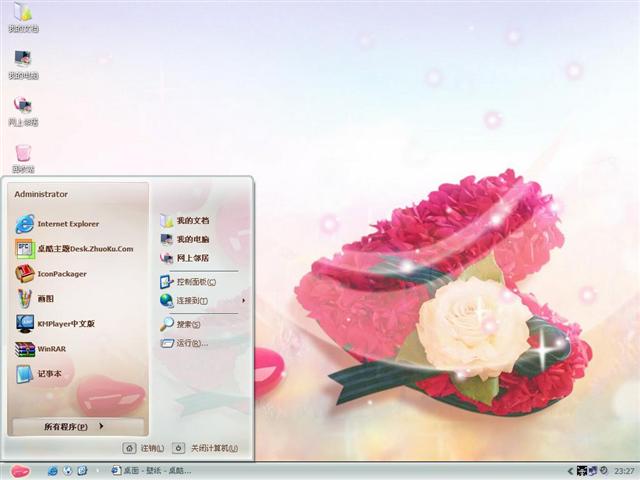Click the third system tray icon
The width and height of the screenshot is (640, 480).
coord(603,471)
